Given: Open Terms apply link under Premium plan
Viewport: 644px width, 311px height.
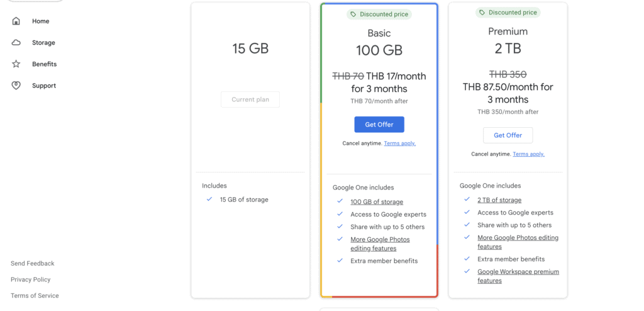Looking at the screenshot, I should (x=528, y=154).
